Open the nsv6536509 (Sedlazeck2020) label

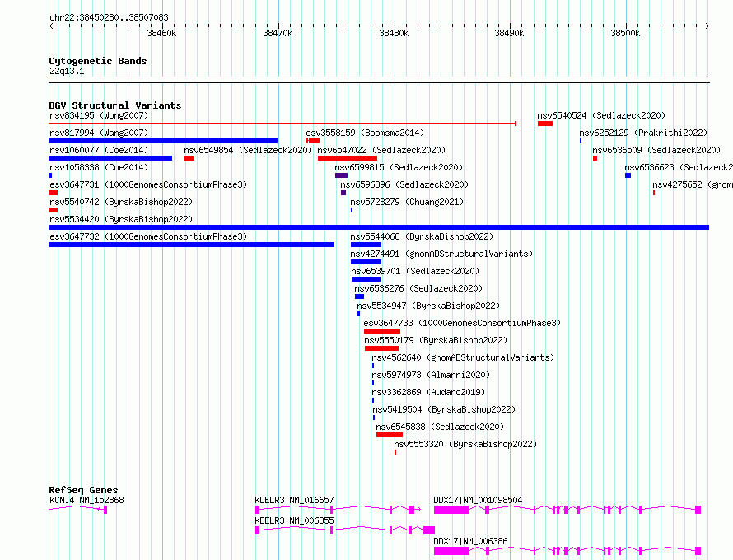pos(656,150)
